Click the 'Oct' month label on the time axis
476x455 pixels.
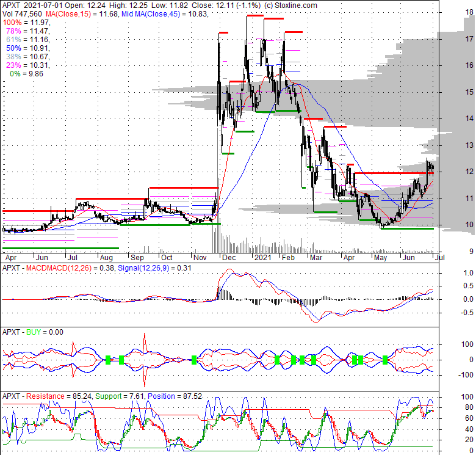coord(167,258)
